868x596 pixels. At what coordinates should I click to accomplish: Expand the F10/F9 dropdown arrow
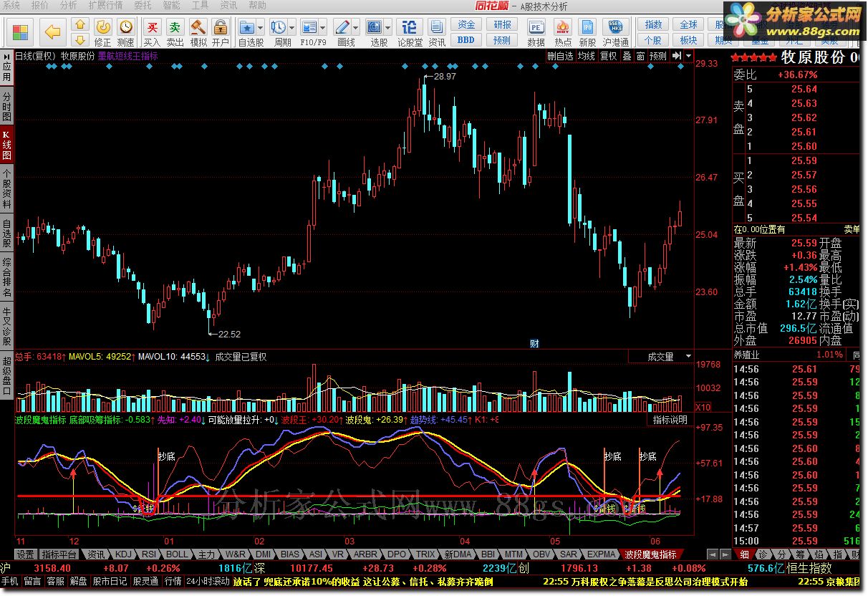point(323,28)
